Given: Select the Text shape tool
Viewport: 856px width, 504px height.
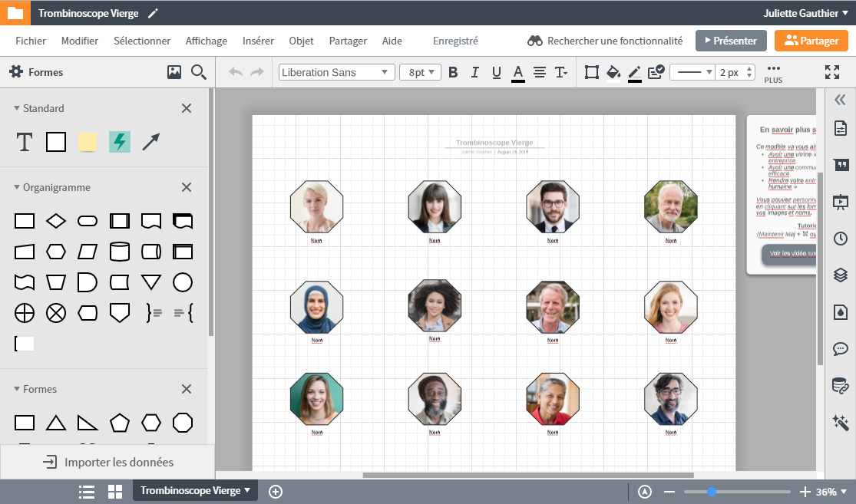Looking at the screenshot, I should point(25,142).
